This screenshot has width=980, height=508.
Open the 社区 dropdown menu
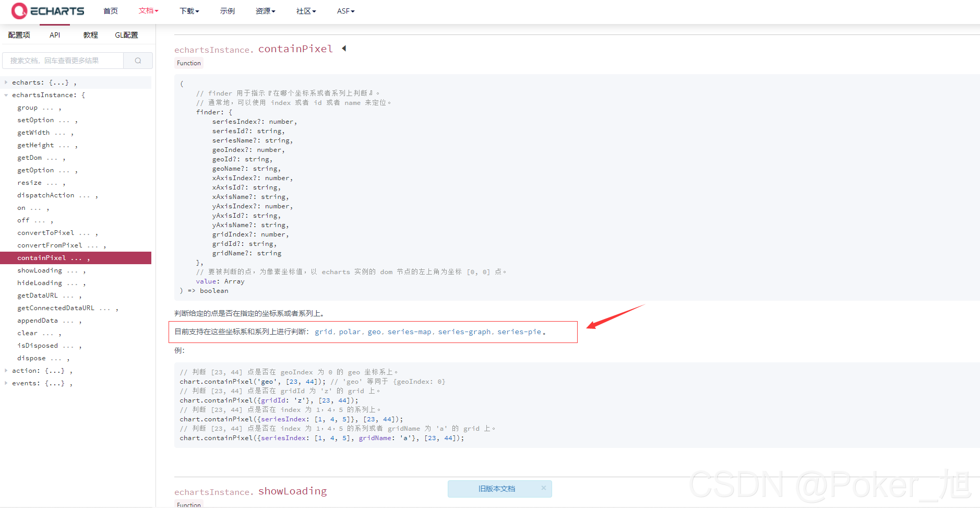(x=306, y=11)
